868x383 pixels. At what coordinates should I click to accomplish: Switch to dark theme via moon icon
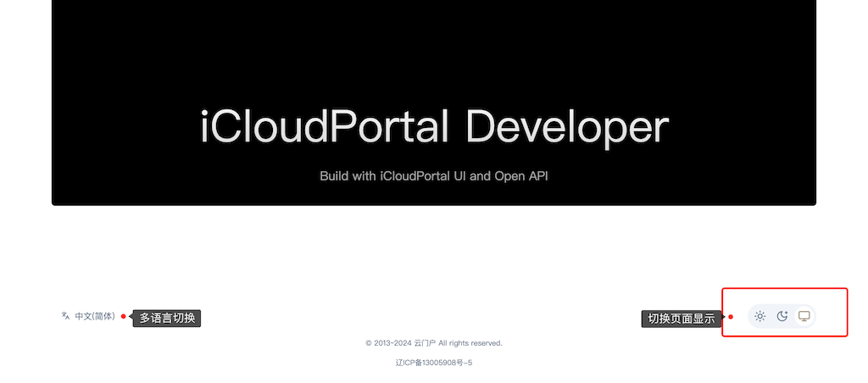(x=782, y=316)
